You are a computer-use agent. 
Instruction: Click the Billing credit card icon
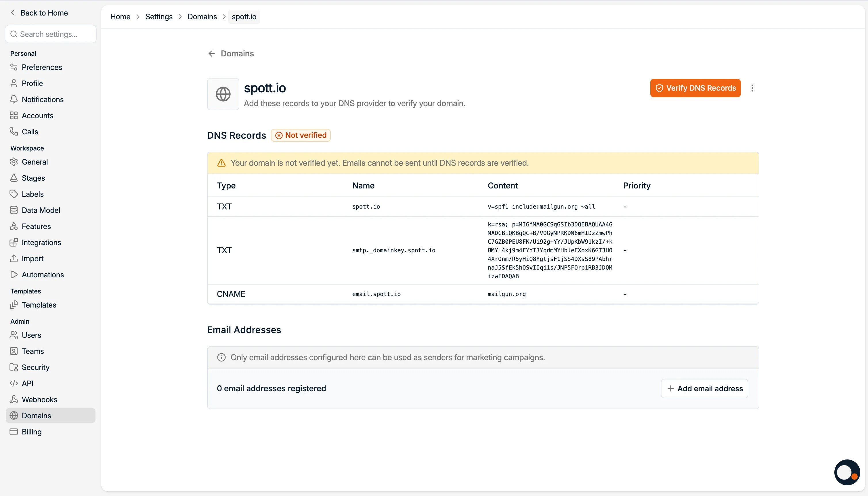(14, 432)
